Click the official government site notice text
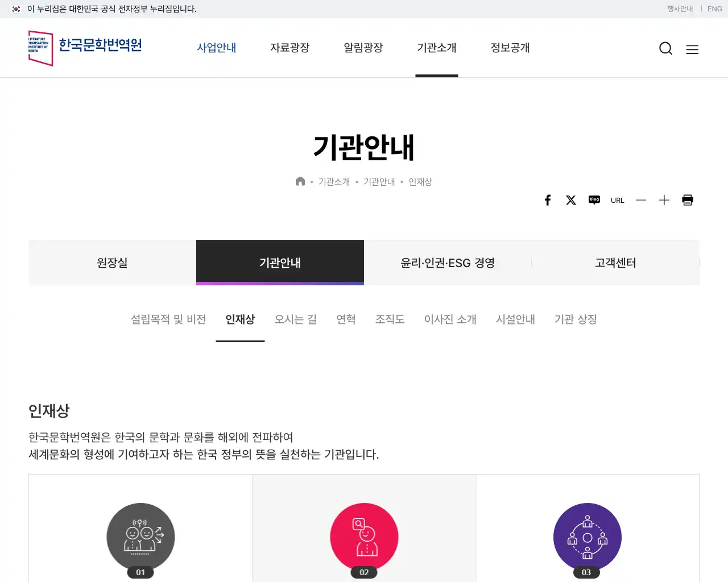This screenshot has width=728, height=582. coord(112,9)
